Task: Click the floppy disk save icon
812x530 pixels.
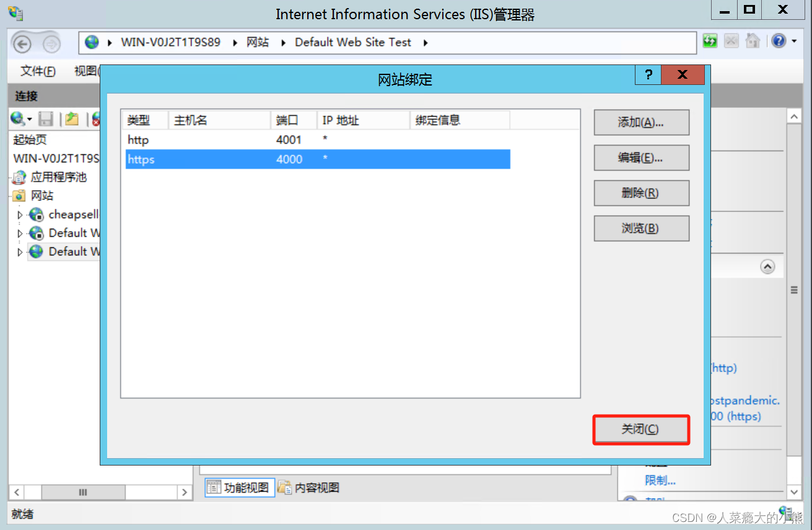Action: pos(46,118)
